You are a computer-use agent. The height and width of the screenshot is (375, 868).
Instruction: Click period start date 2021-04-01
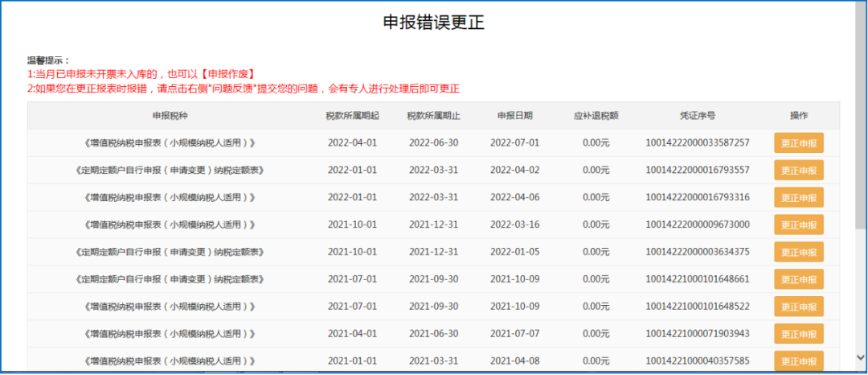[x=352, y=333]
